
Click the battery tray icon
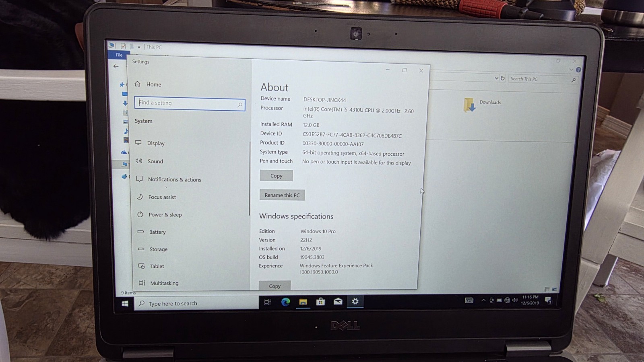(499, 300)
